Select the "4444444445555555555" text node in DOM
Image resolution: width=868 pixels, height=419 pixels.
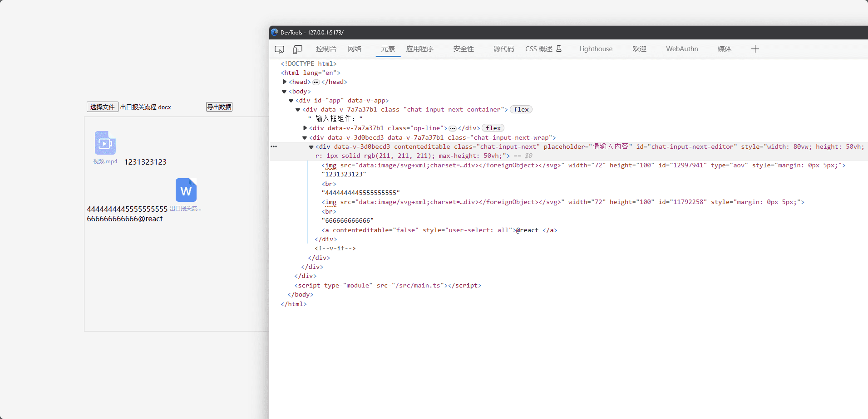click(x=361, y=193)
